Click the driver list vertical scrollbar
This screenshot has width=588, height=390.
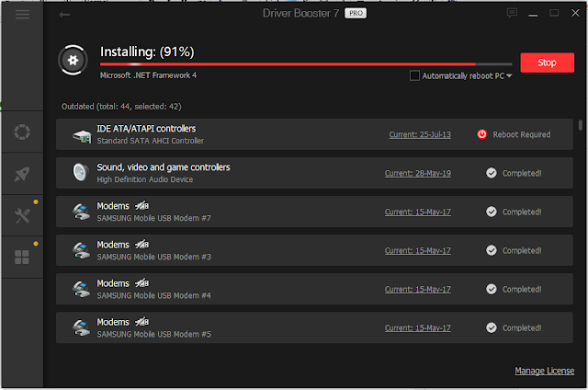click(x=580, y=125)
